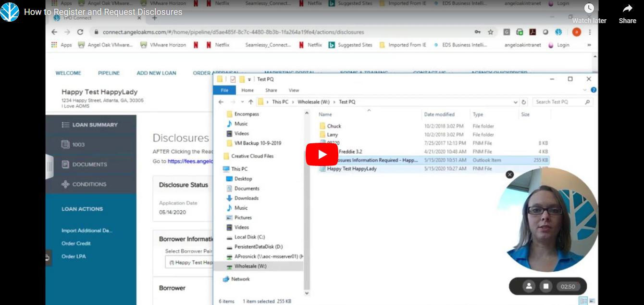Image resolution: width=644 pixels, height=305 pixels.
Task: Open the Apps bookmarks shortcut
Action: click(x=62, y=45)
